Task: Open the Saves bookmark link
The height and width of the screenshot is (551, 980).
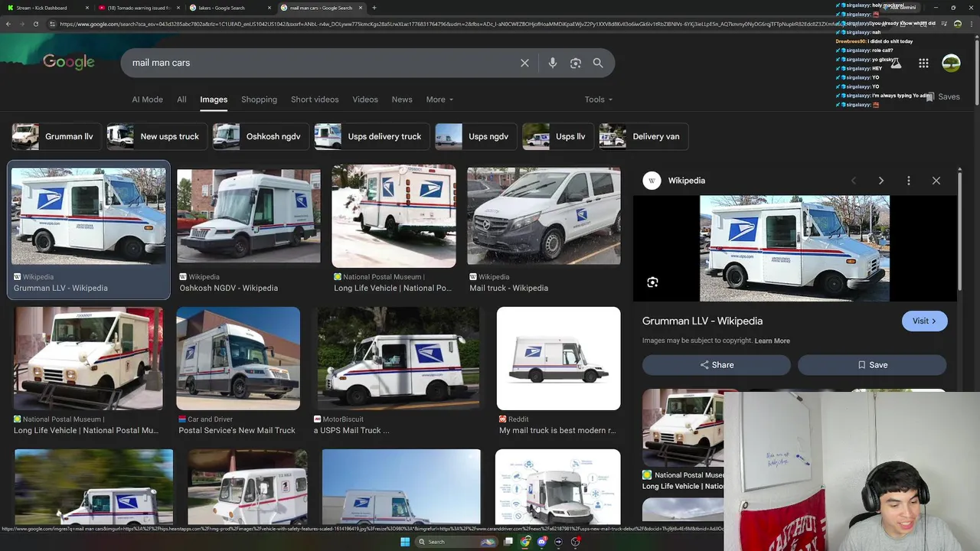Action: (942, 97)
